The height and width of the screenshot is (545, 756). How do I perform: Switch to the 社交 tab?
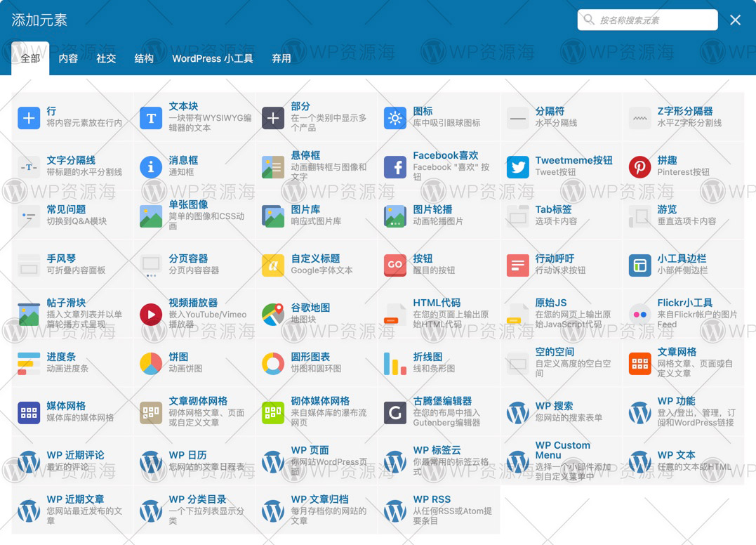pyautogui.click(x=106, y=58)
